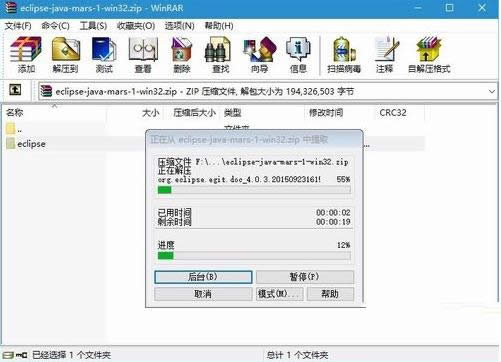The height and width of the screenshot is (362, 501).
Task: Click '已经选择 1 个文件夹' status text
Action: (71, 355)
